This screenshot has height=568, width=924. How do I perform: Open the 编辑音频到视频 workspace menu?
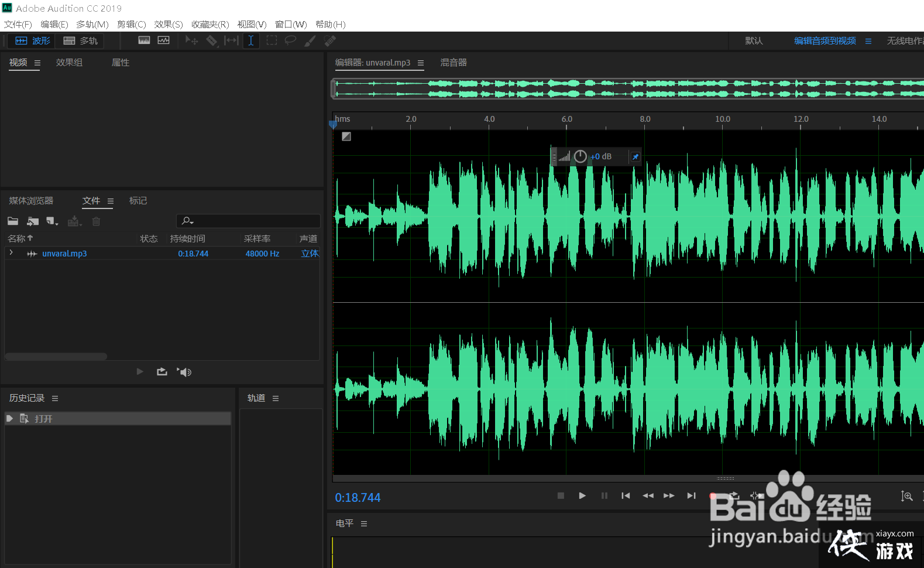(x=868, y=41)
